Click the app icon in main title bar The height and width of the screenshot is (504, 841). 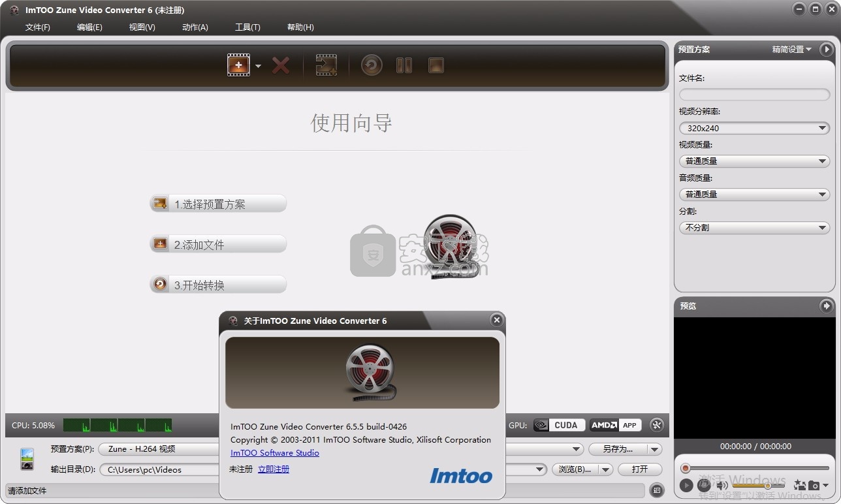[14, 10]
